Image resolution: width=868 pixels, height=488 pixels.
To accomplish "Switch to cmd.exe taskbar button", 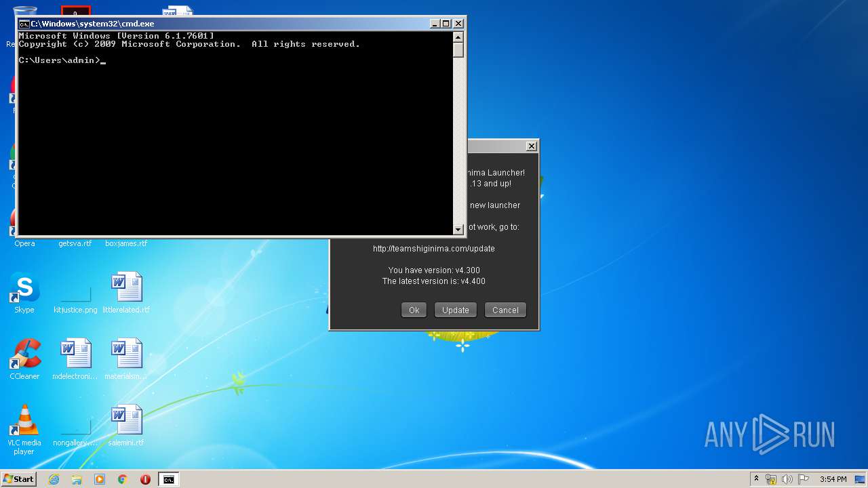I will (x=168, y=479).
